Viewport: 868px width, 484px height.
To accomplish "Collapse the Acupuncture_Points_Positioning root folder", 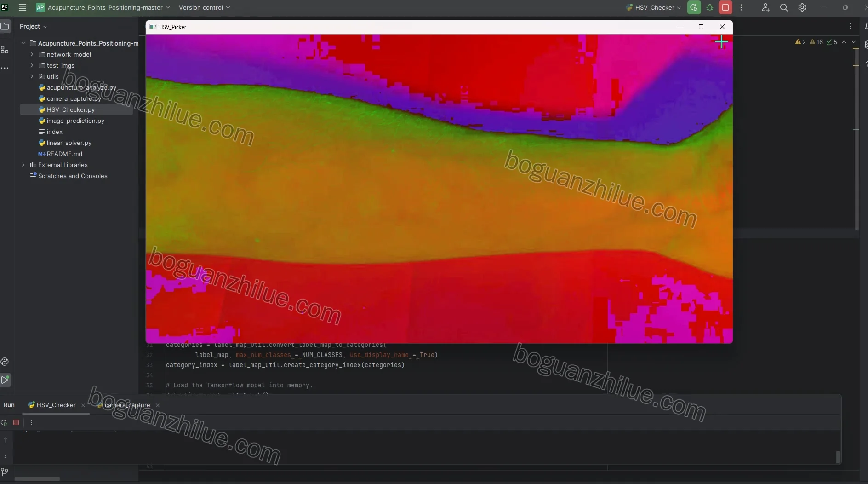I will [23, 43].
